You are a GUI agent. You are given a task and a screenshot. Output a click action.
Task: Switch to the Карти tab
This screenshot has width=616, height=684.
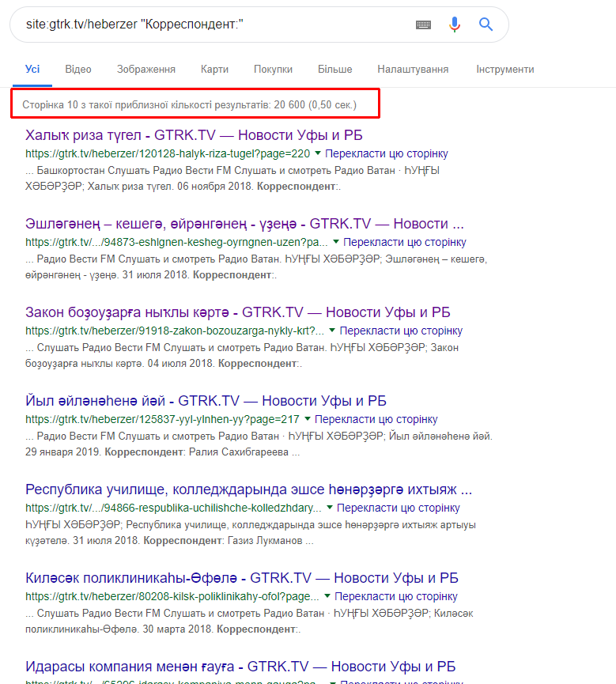214,70
